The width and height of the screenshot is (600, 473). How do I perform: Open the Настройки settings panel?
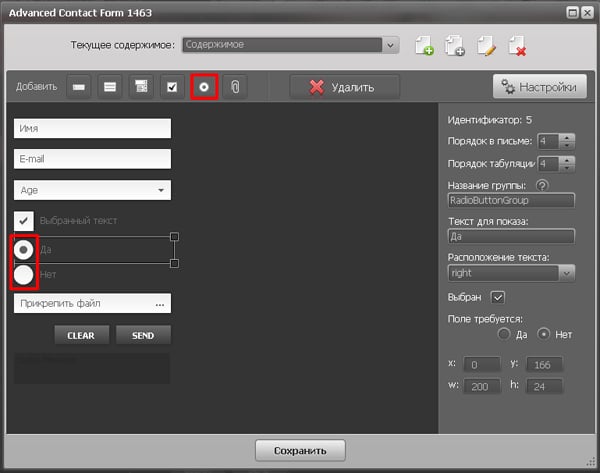coord(539,87)
